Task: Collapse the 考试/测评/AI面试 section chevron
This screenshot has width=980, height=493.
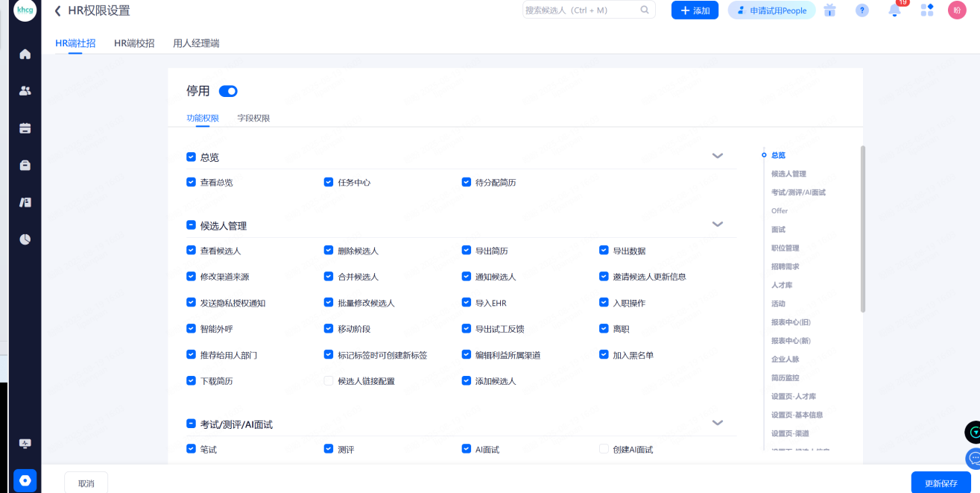Action: (718, 423)
